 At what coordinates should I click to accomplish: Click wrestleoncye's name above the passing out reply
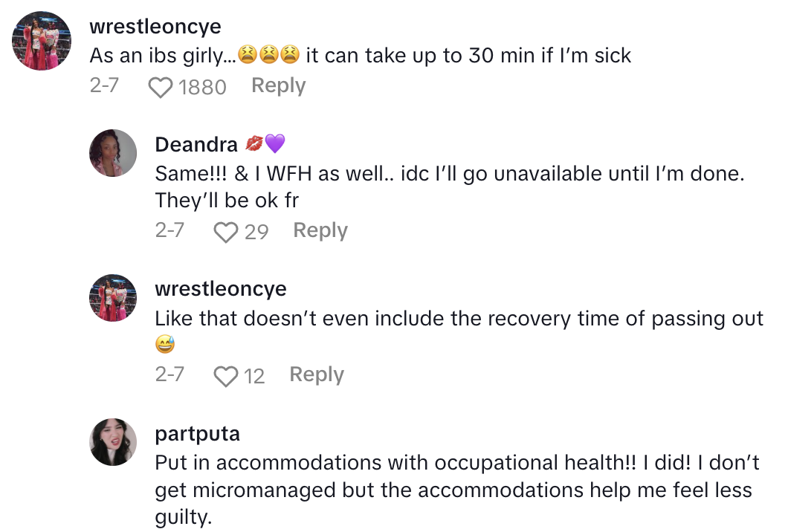(x=220, y=288)
